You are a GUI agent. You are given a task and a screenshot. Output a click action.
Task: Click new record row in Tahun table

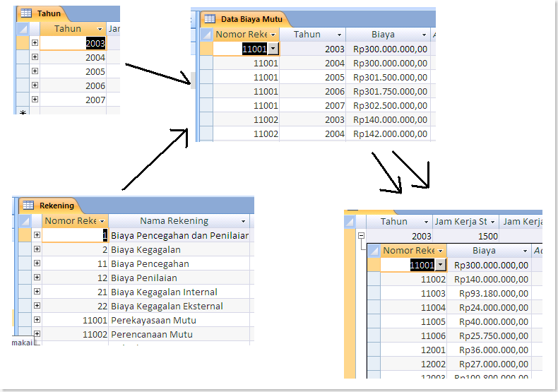pyautogui.click(x=68, y=111)
